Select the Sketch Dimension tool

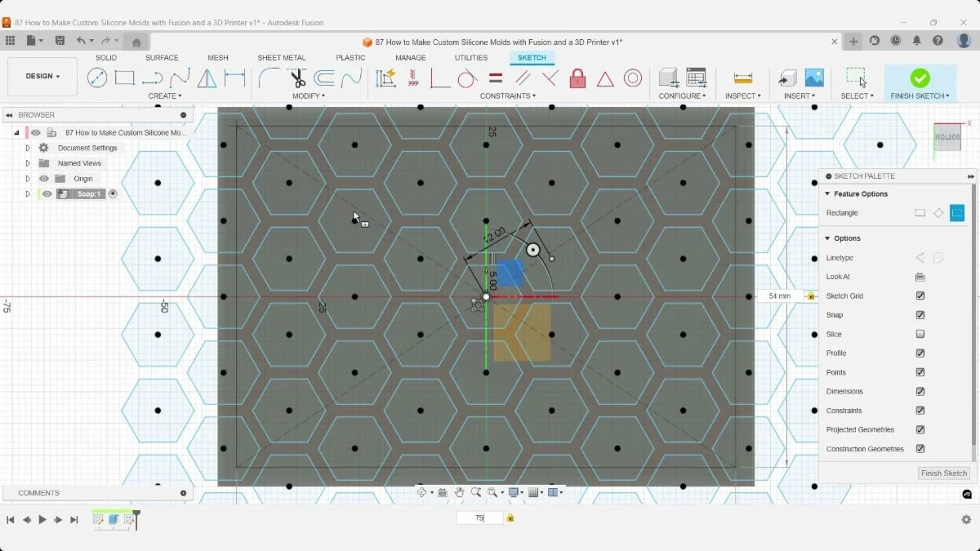point(235,78)
